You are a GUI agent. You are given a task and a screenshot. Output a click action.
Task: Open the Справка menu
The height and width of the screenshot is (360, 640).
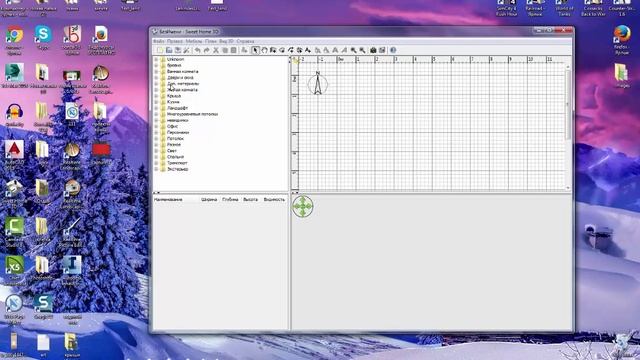[245, 41]
